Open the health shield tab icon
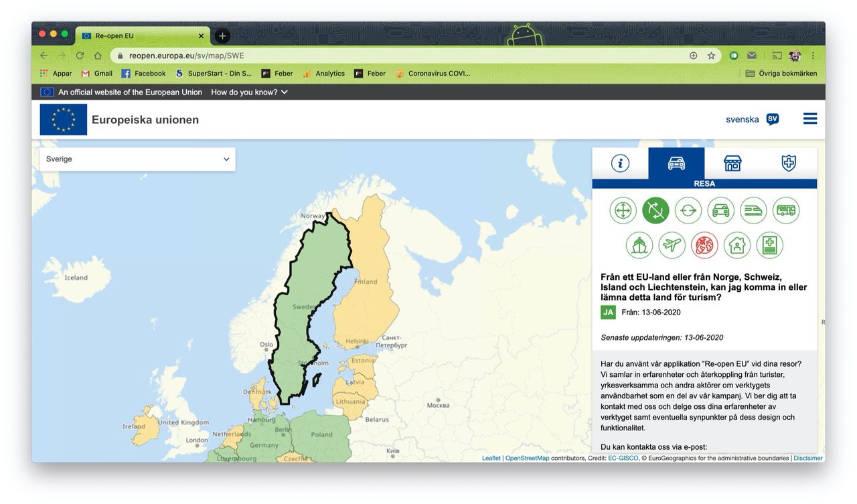 789,163
